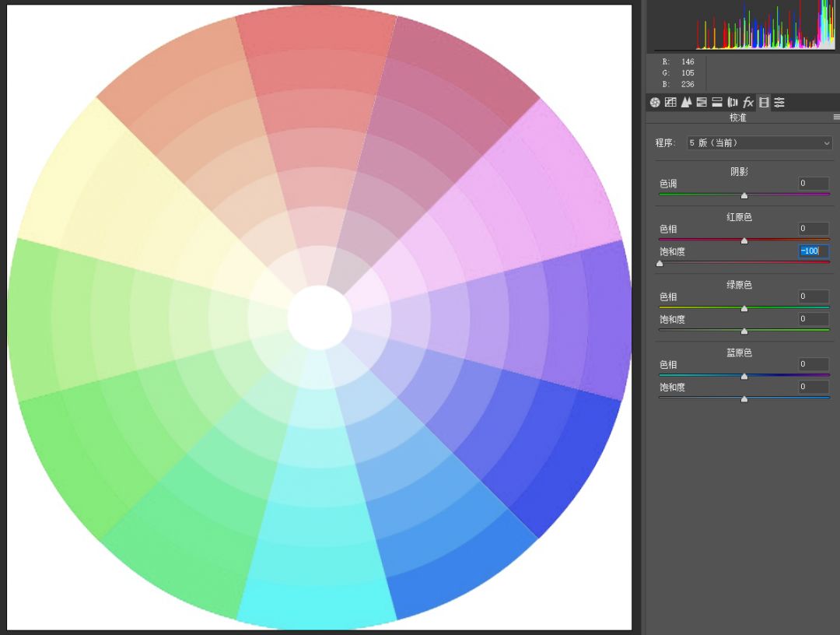Screen dimensions: 840x635
Task: Open the Detail panel mountain icon
Action: coord(686,103)
